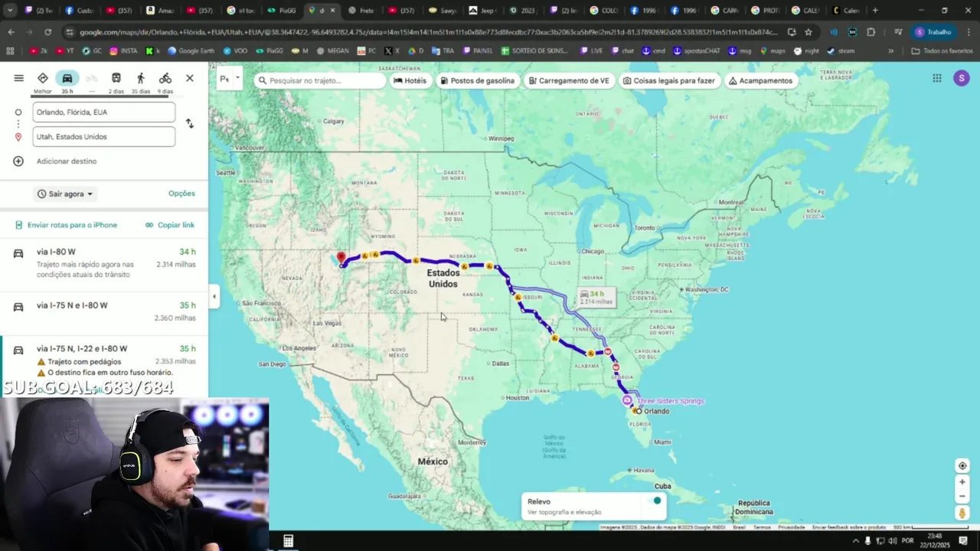This screenshot has width=980, height=551.
Task: Switch to the COLO Google tab
Action: tap(605, 11)
